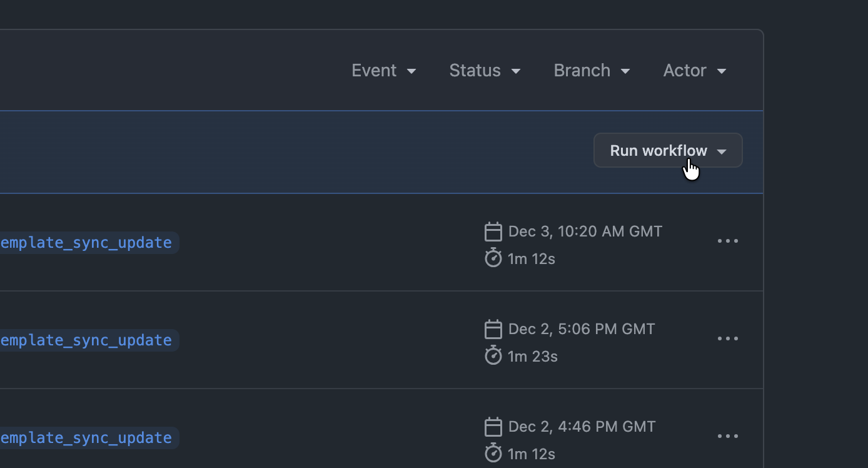Click stopwatch icon on the Dec 3 run
Image resolution: width=868 pixels, height=468 pixels.
(493, 258)
